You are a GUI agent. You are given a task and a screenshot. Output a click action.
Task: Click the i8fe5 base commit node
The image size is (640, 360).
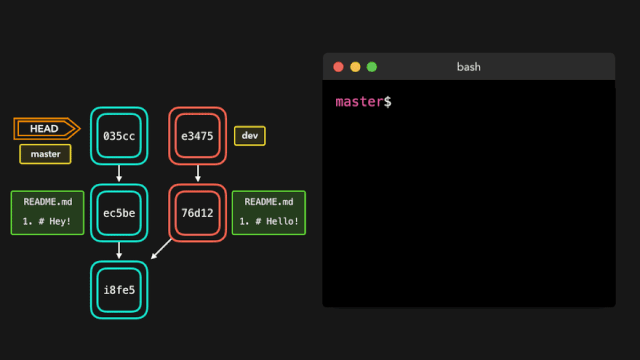[x=119, y=290]
